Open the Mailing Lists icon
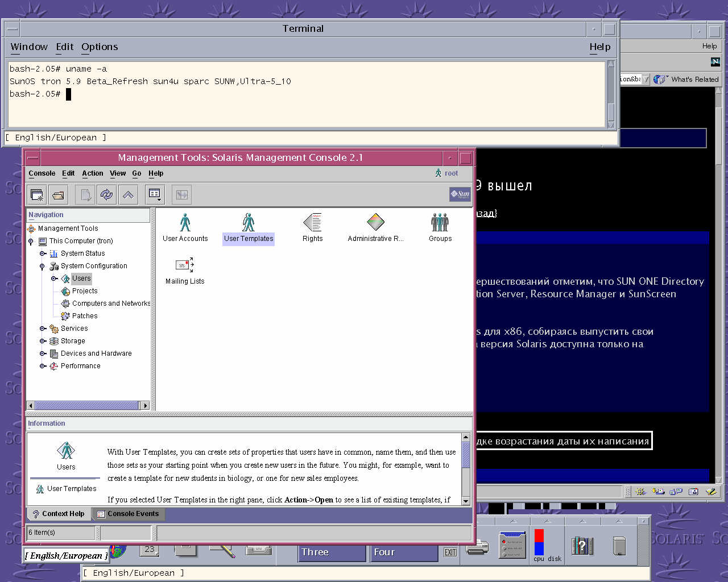728x582 pixels. tap(185, 271)
